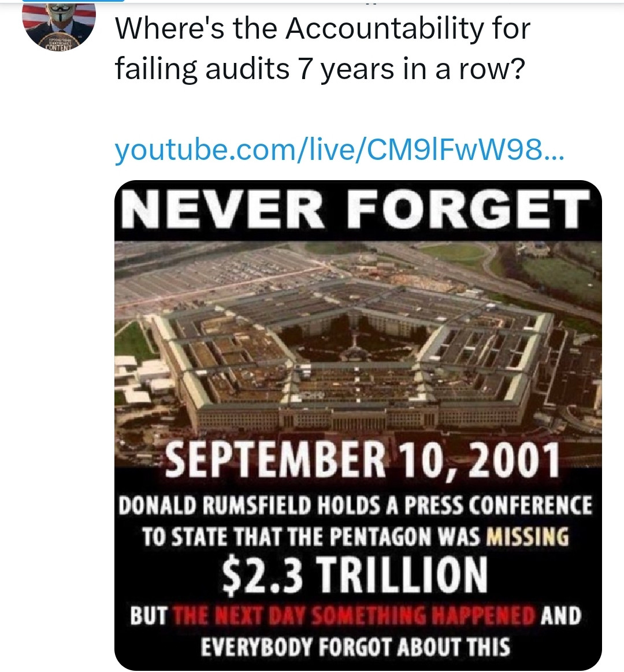Click "TO STATE THAT THE PENTAGON WAS" text

[x=311, y=537]
